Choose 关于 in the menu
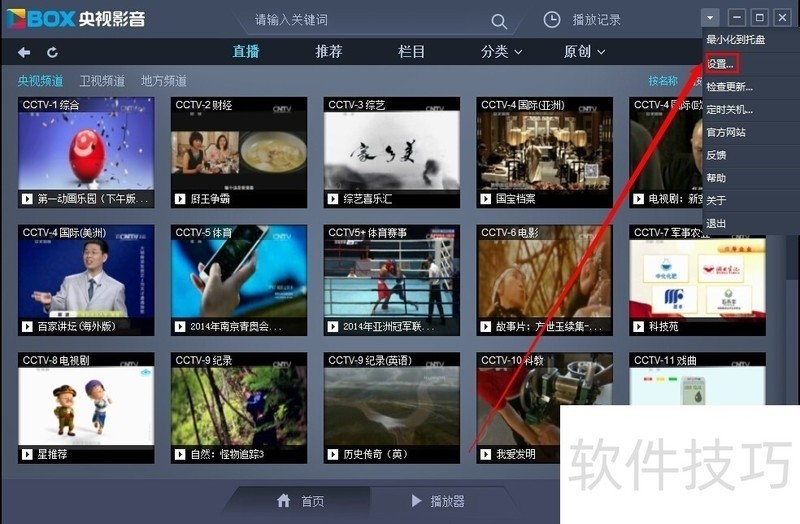 [x=751, y=201]
